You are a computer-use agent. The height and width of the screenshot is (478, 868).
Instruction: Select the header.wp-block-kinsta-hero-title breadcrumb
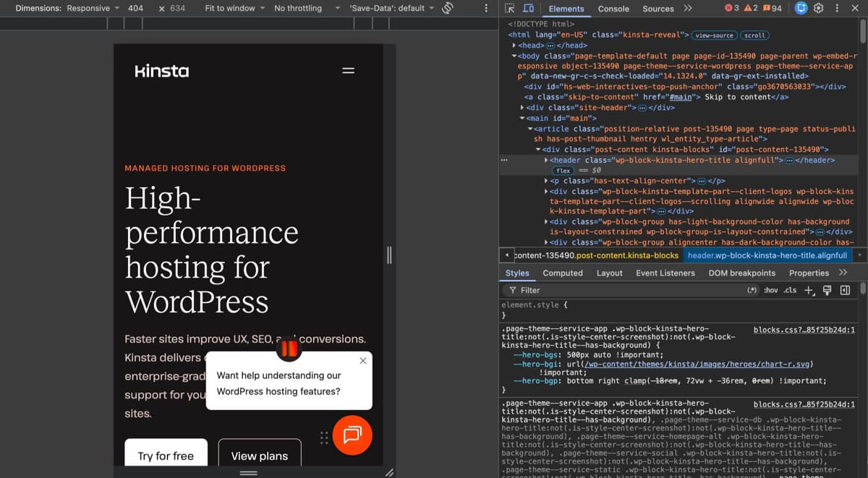click(x=767, y=255)
